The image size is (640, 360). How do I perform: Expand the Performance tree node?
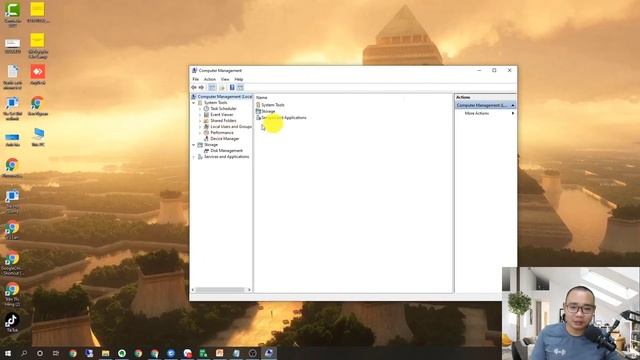[200, 133]
